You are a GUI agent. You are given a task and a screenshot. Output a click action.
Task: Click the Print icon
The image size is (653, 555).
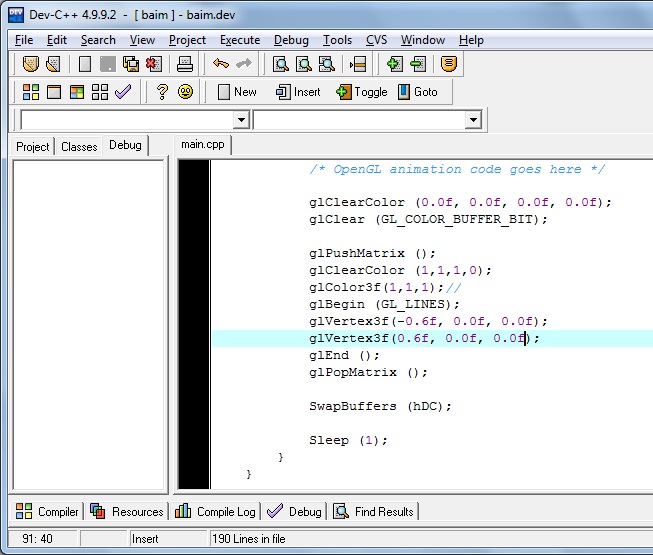click(x=184, y=64)
